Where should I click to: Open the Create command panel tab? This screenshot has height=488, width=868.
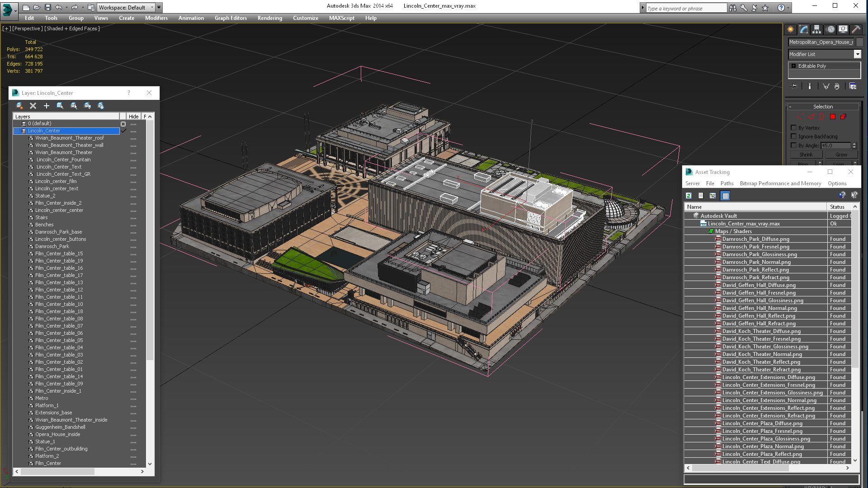click(790, 29)
